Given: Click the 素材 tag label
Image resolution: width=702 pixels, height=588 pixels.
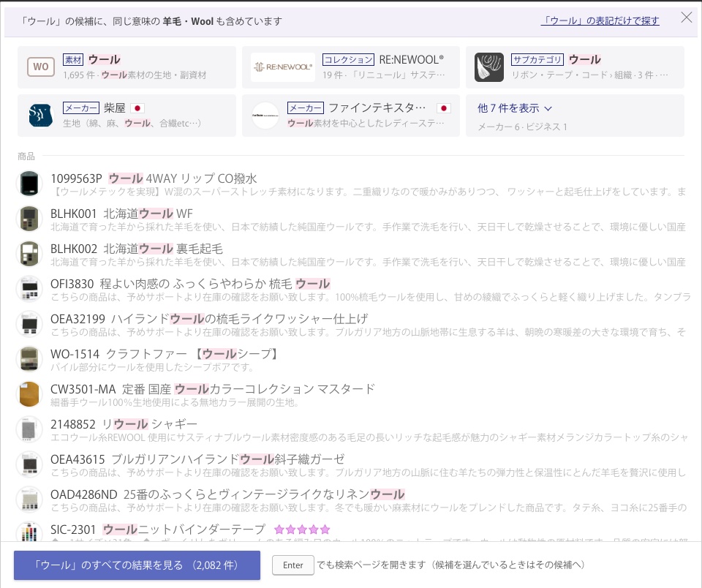Looking at the screenshot, I should tap(73, 59).
